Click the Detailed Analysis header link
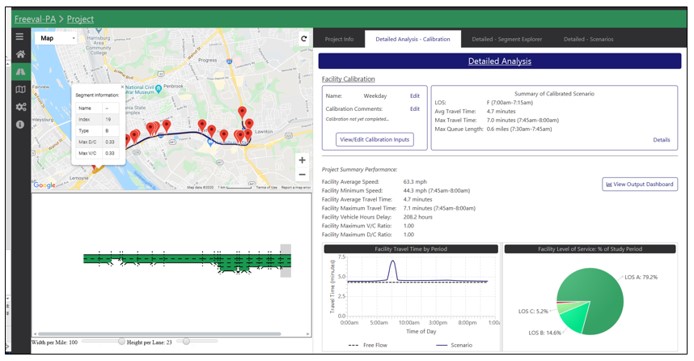Screen dimensions: 694x361 500,61
